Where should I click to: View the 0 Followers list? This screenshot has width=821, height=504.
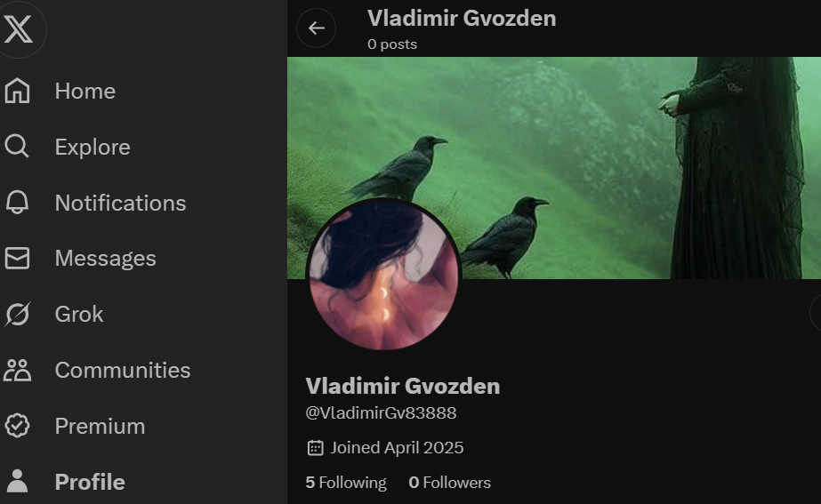coord(450,482)
